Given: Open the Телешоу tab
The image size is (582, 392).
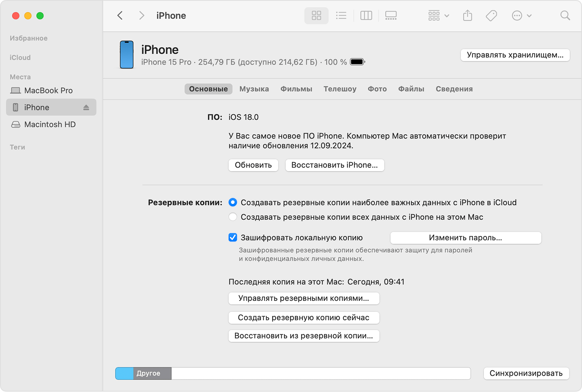Looking at the screenshot, I should tap(340, 89).
